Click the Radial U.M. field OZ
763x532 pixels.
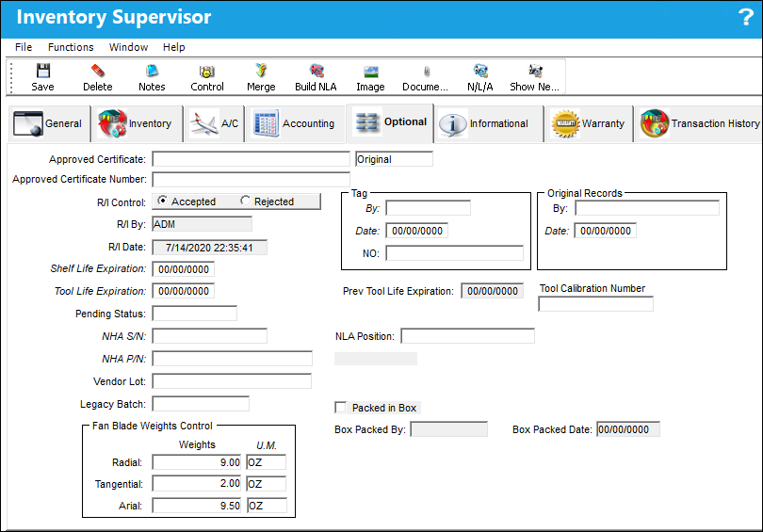[x=267, y=462]
